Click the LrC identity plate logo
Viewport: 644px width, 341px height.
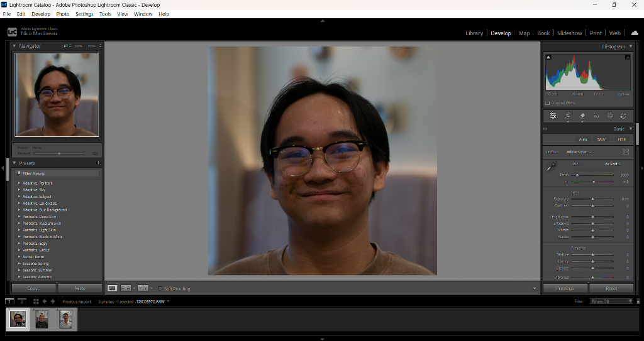pos(13,31)
